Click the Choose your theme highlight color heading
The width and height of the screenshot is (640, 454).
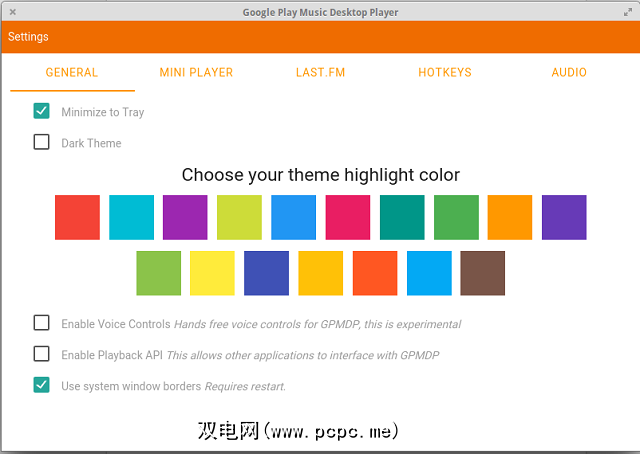(x=321, y=175)
